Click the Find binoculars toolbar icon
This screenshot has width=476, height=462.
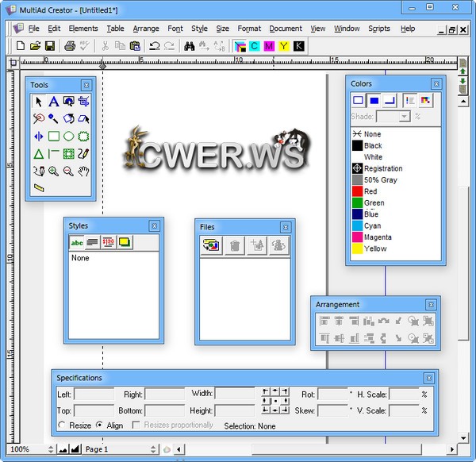click(x=190, y=46)
